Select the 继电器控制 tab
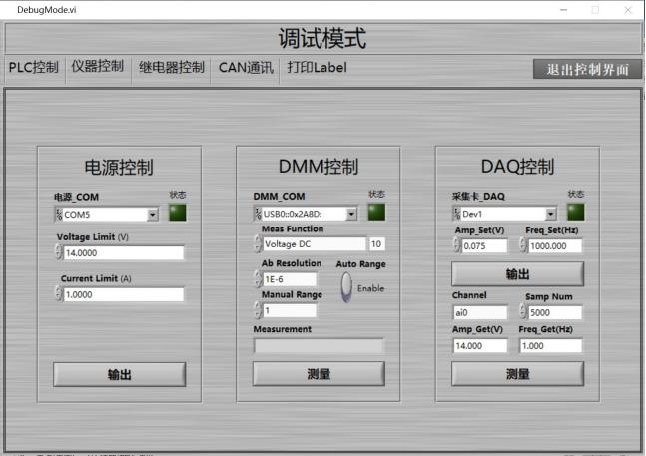 click(171, 68)
